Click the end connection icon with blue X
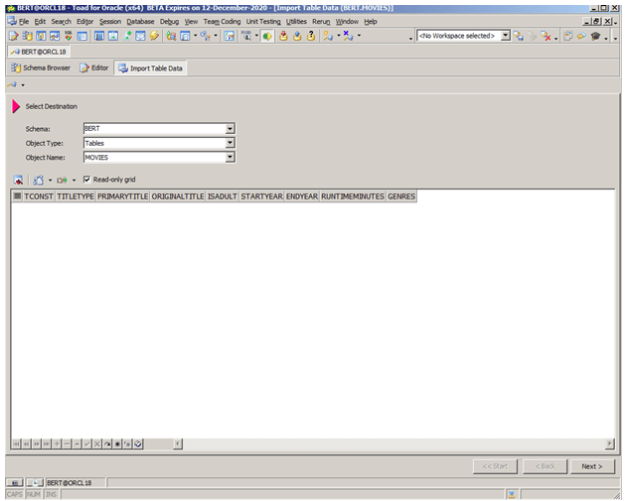This screenshot has width=626, height=501. pyautogui.click(x=348, y=36)
